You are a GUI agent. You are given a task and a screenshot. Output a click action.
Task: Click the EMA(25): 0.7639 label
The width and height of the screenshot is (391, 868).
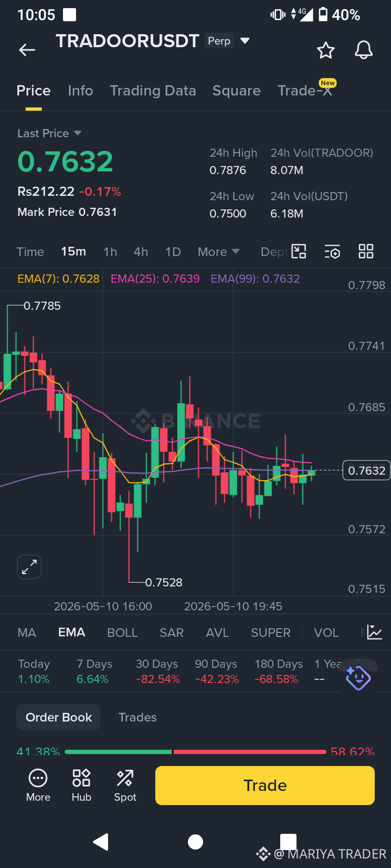(x=155, y=279)
